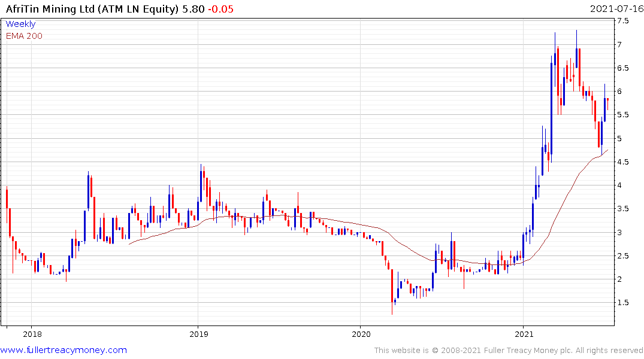The image size is (644, 359).
Task: Click the 2019 x-axis year label
Action: (198, 334)
